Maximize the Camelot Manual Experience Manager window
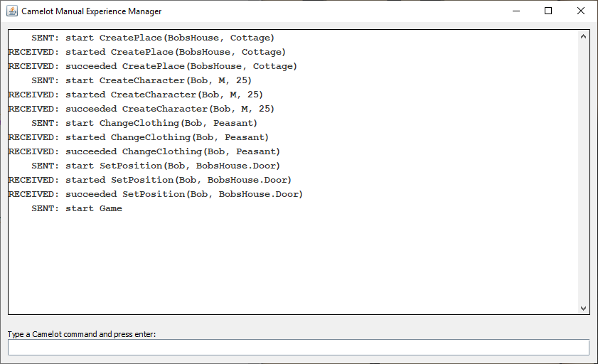 coord(548,11)
